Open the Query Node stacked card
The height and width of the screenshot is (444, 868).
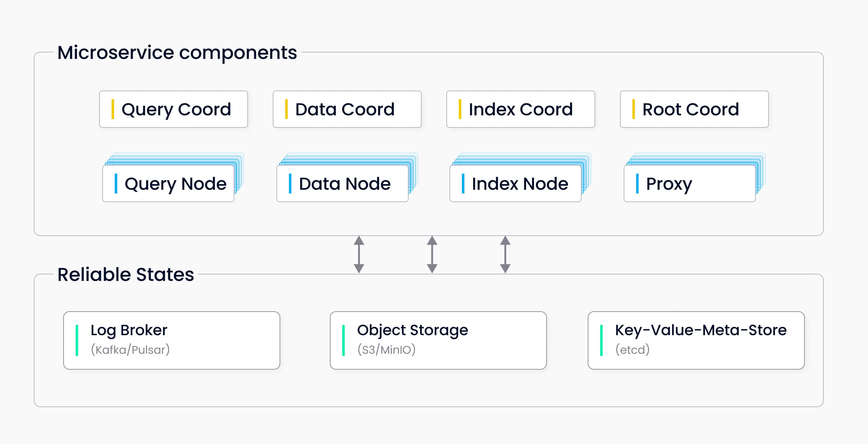tap(168, 184)
